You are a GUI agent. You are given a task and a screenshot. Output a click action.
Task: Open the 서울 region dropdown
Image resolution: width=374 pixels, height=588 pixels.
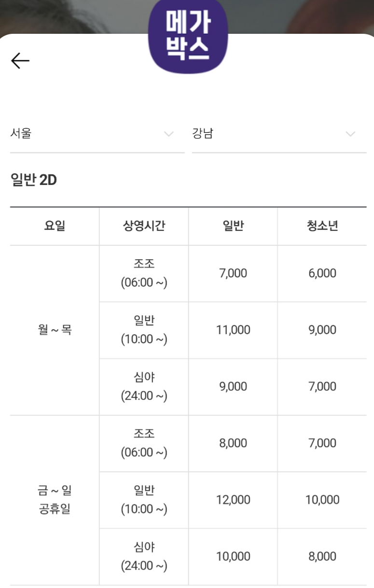[97, 134]
